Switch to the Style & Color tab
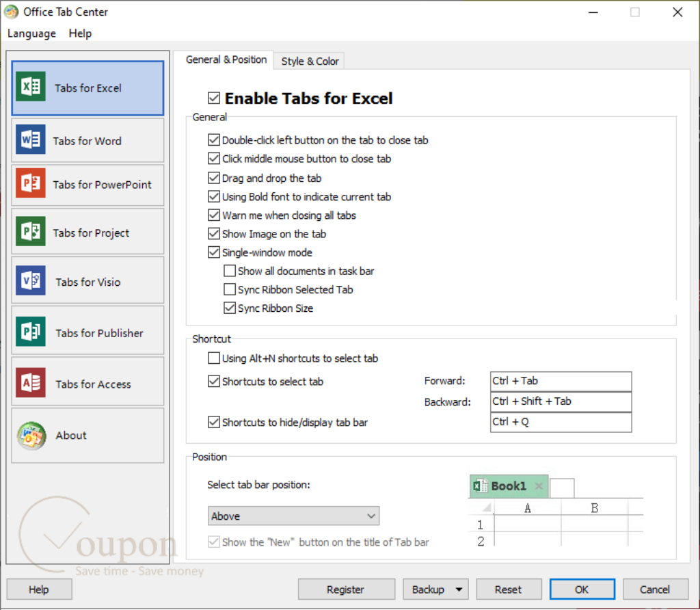Screen dimensions: 700x610 [x=310, y=61]
